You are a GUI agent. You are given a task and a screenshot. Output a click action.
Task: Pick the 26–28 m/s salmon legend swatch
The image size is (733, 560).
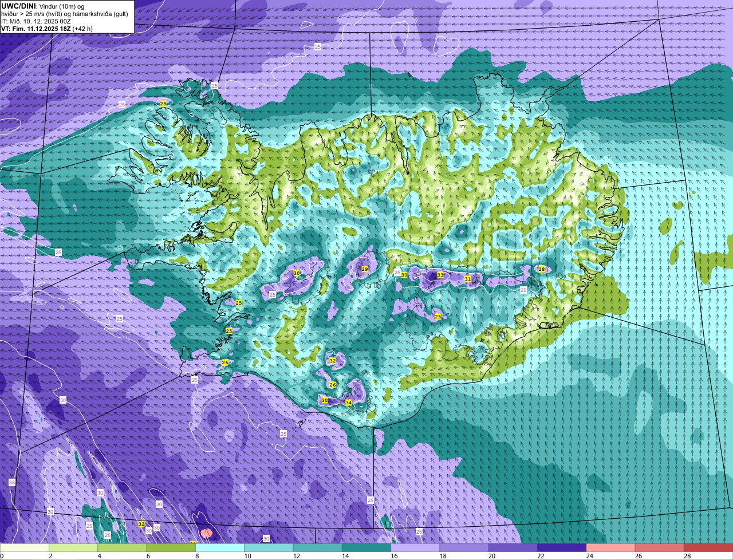coord(660,548)
